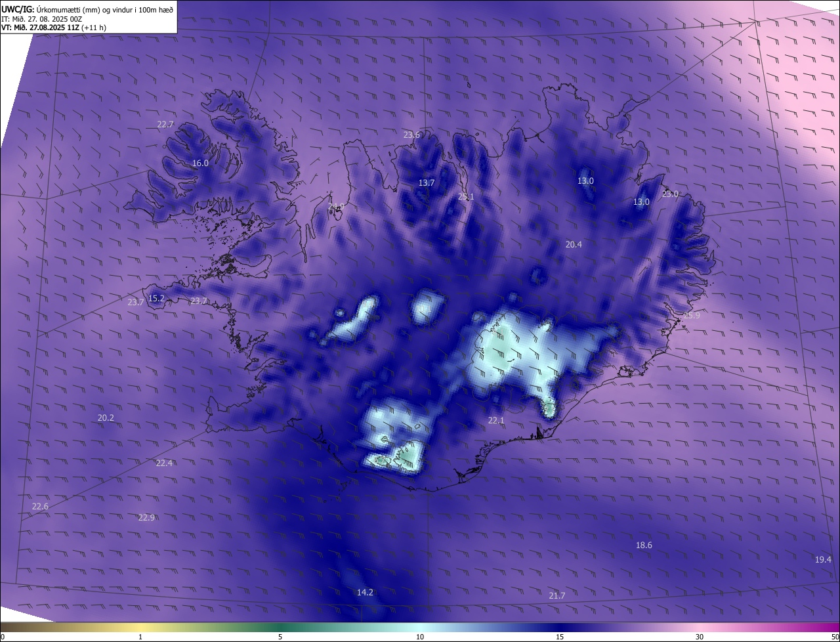Click the 22.7 value label
This screenshot has width=840, height=642.
click(165, 125)
